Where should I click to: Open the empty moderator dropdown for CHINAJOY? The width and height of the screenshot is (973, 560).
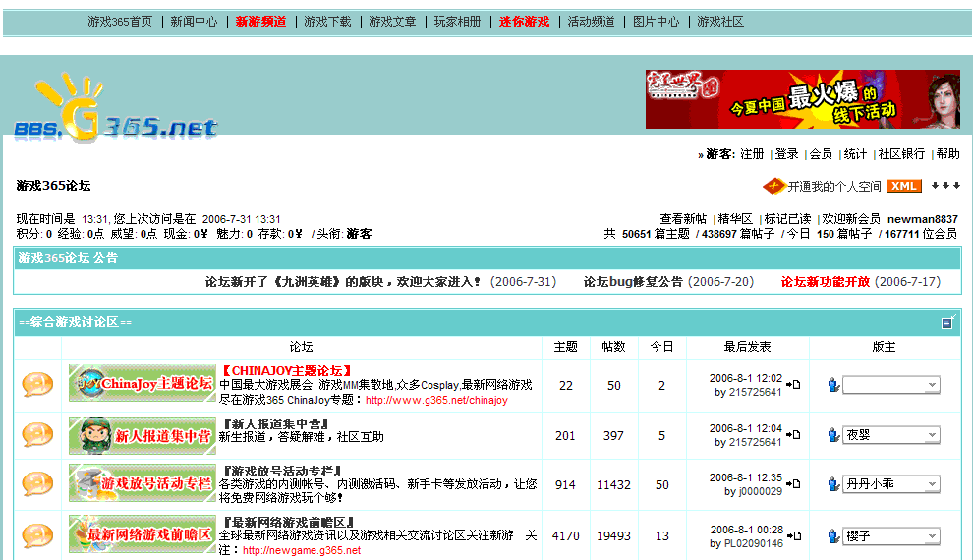click(x=891, y=385)
